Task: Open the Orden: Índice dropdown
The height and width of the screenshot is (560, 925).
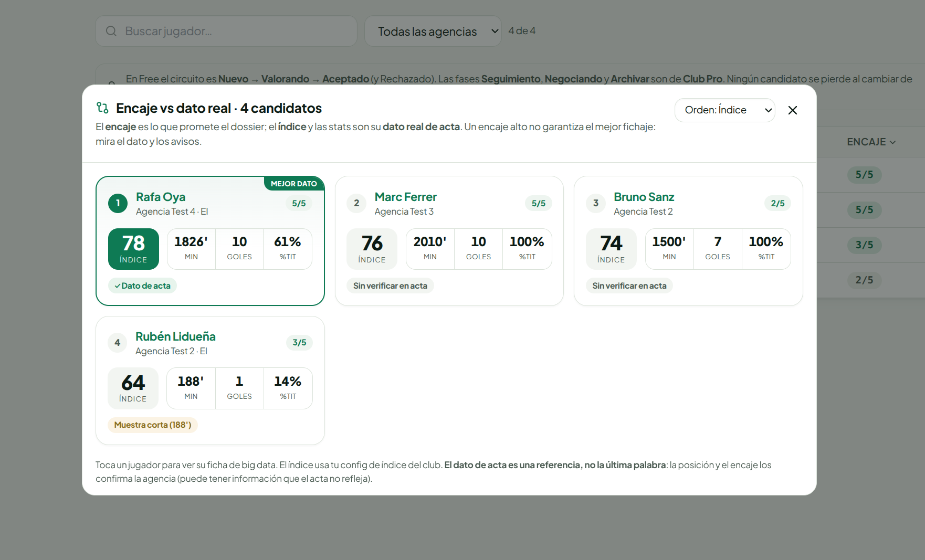Action: click(x=724, y=110)
